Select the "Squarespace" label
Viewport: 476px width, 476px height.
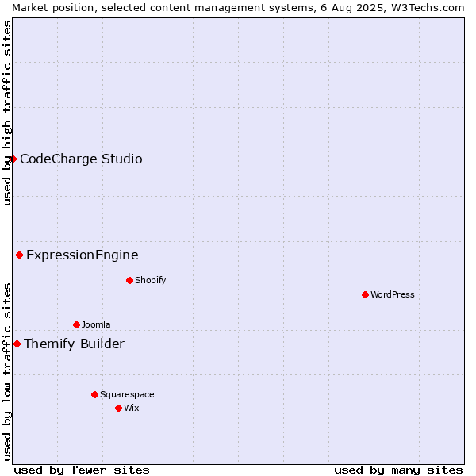127,394
